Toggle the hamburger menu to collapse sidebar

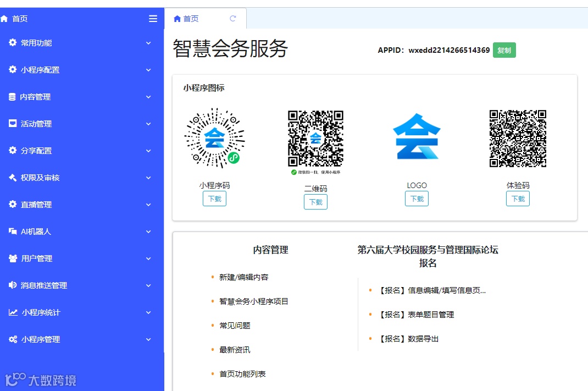[x=153, y=19]
